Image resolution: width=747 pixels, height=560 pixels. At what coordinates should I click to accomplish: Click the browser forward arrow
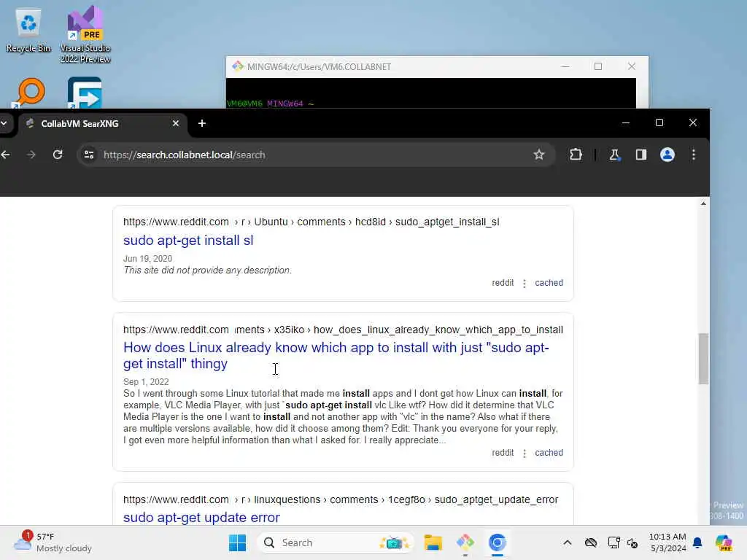tap(31, 155)
